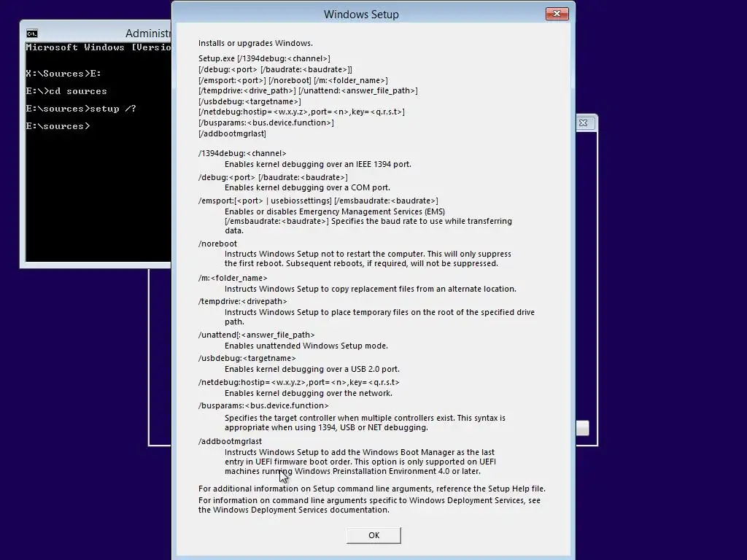
Task: Click the 'Setup.exe [/1394debug:<channel>]' syntax line
Action: click(264, 58)
